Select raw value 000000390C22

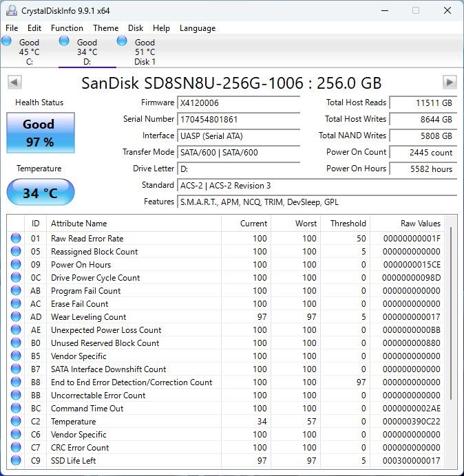pyautogui.click(x=412, y=422)
